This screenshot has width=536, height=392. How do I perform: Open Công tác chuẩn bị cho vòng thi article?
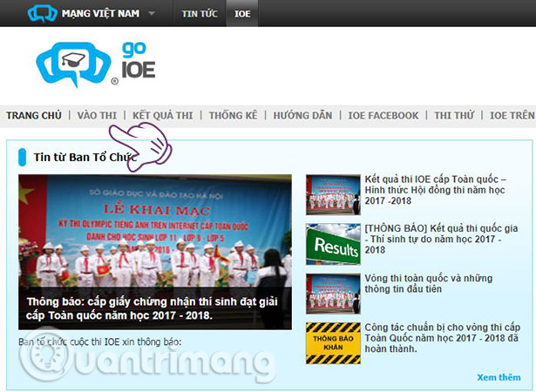click(443, 338)
